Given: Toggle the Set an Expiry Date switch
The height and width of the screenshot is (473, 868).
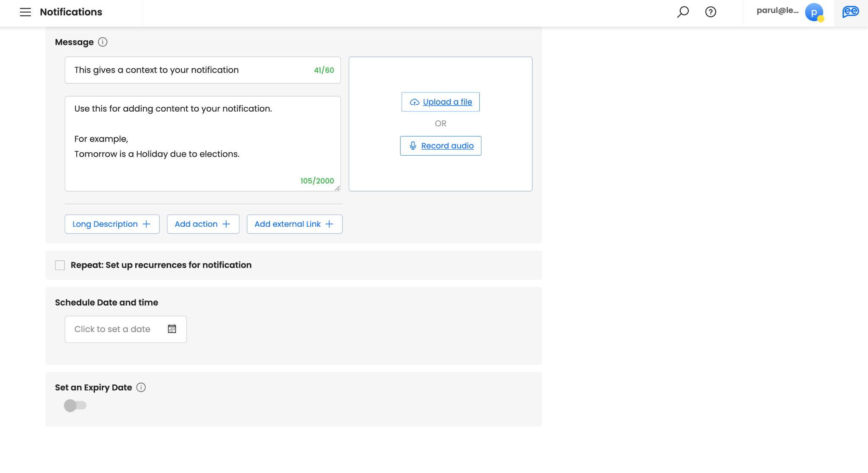Looking at the screenshot, I should click(75, 406).
